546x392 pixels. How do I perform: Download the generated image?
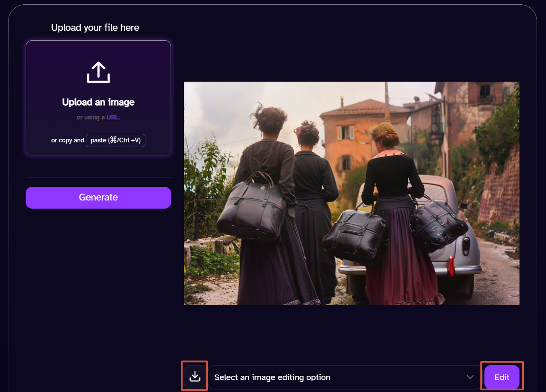click(195, 376)
